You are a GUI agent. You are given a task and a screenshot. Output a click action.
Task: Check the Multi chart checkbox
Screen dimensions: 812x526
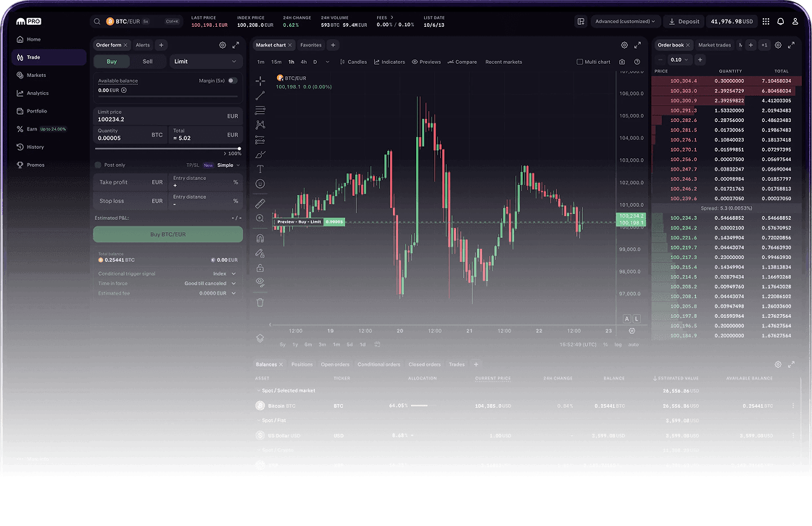(579, 62)
